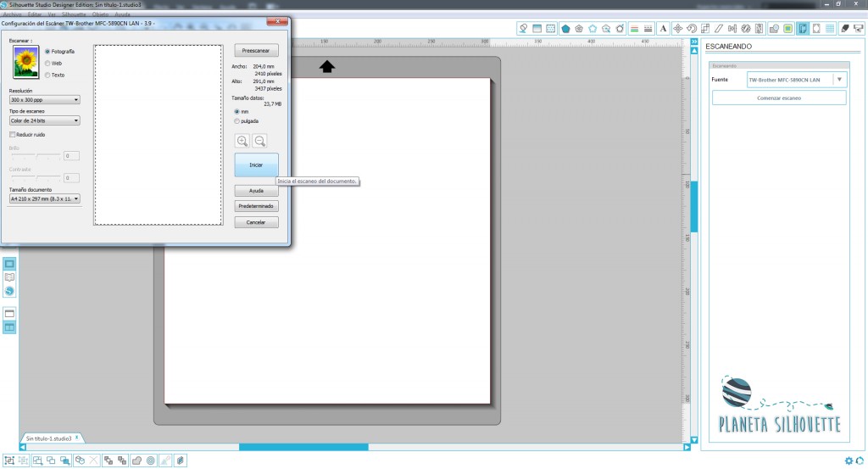Viewport: 868px width, 469px height.
Task: Select the Fotografía scan option
Action: coord(60,52)
